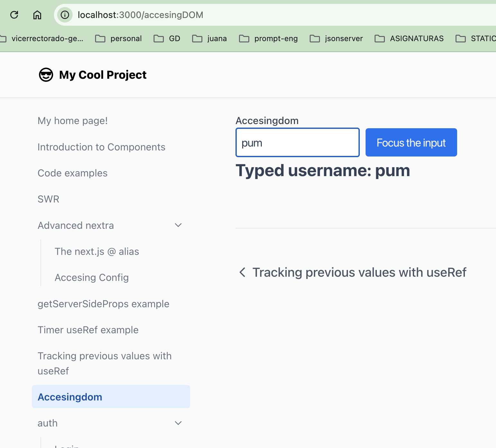The image size is (496, 448).
Task: Open the ASIGNATURAS bookmarks folder
Action: (x=409, y=39)
